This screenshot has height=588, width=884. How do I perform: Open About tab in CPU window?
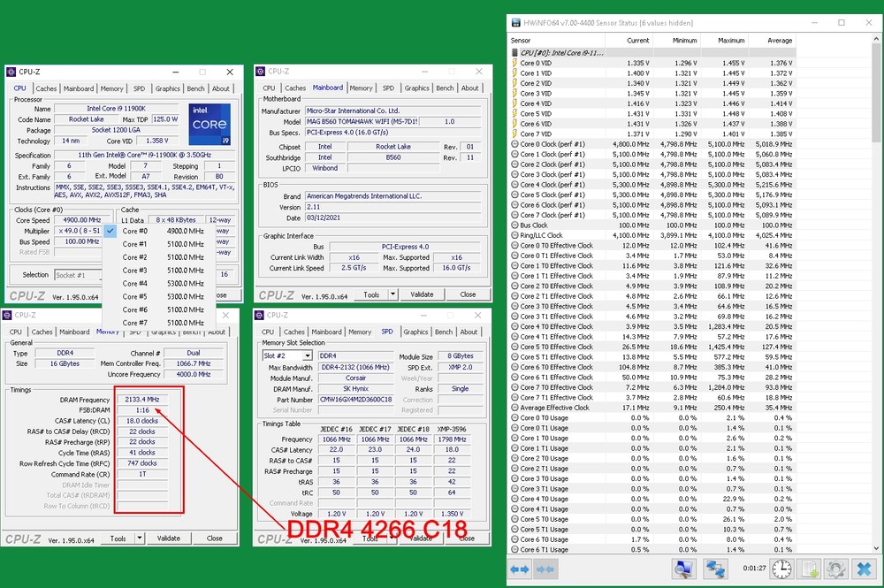[220, 88]
